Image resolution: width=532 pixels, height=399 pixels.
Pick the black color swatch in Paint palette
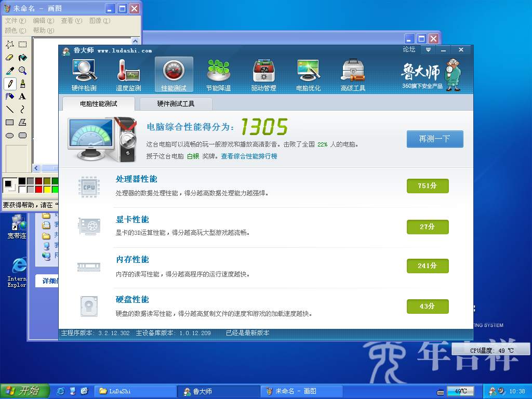(x=22, y=181)
